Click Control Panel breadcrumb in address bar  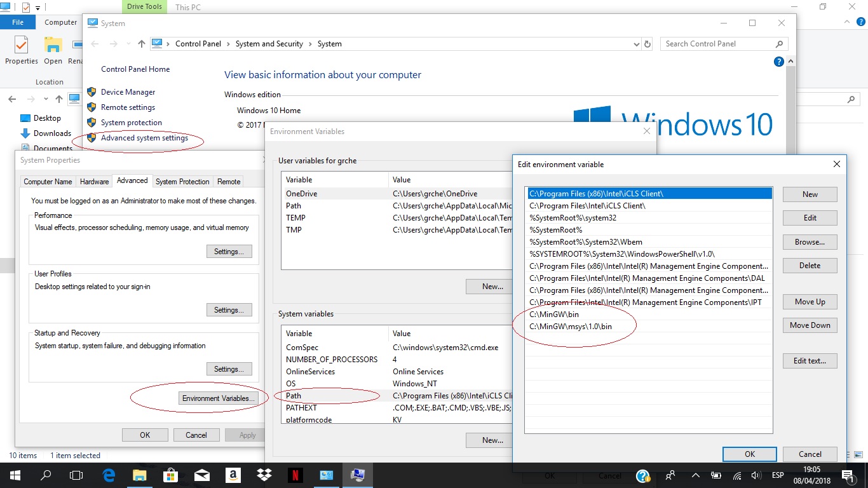click(198, 44)
